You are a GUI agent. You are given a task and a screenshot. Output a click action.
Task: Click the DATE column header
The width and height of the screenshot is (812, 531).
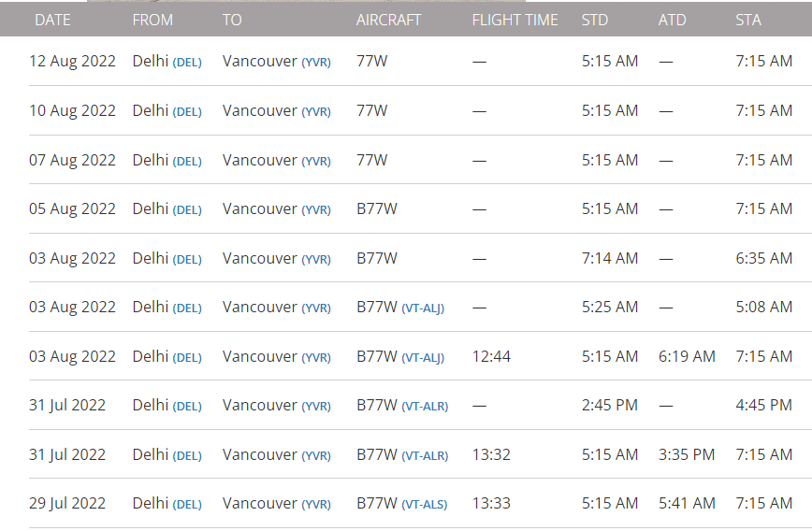click(x=52, y=20)
